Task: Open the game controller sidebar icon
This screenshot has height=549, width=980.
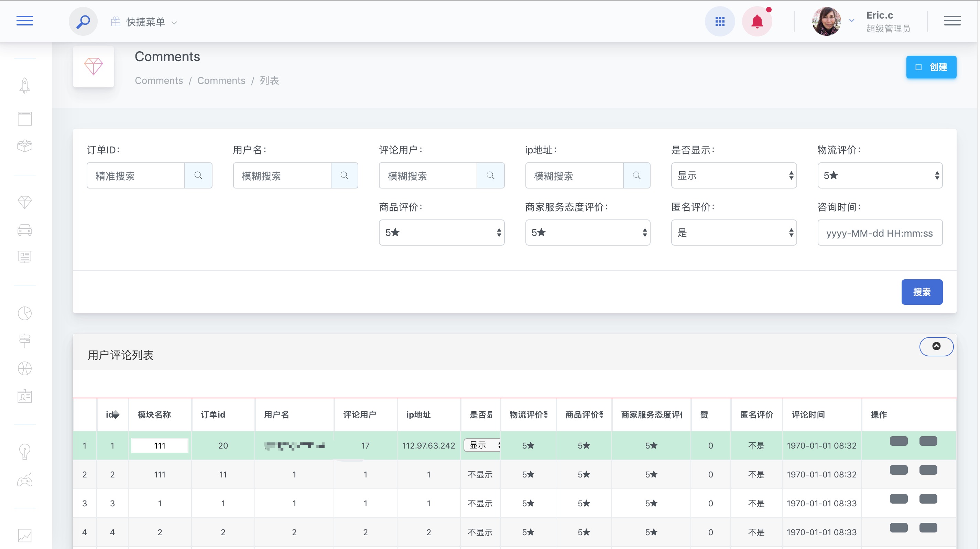Action: coord(25,480)
